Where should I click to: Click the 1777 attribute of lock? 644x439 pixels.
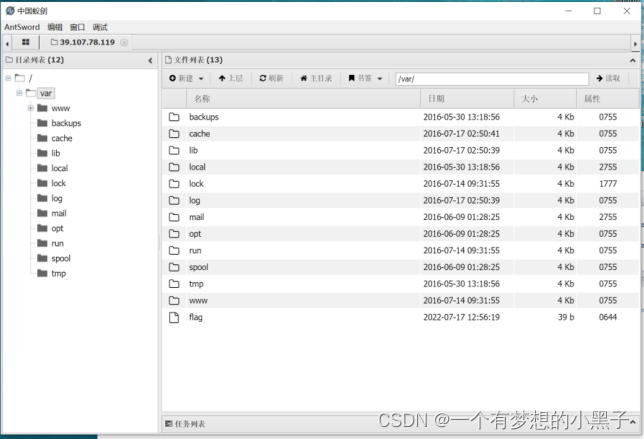coord(608,184)
